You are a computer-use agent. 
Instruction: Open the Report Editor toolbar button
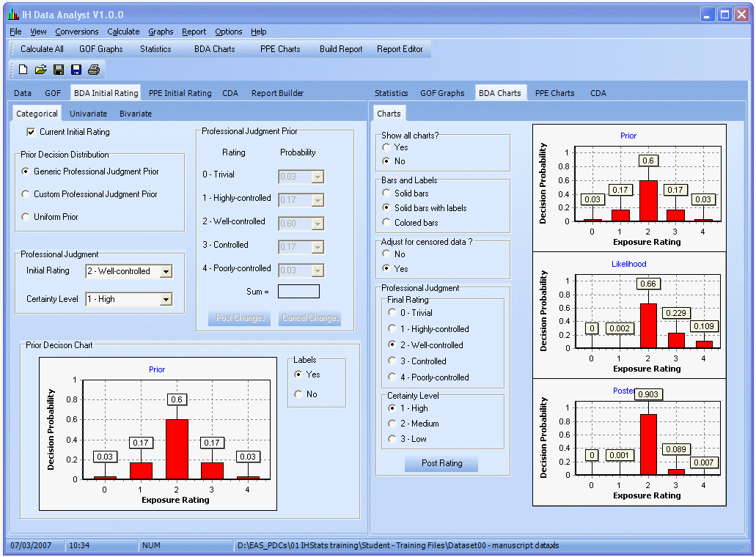coord(401,48)
